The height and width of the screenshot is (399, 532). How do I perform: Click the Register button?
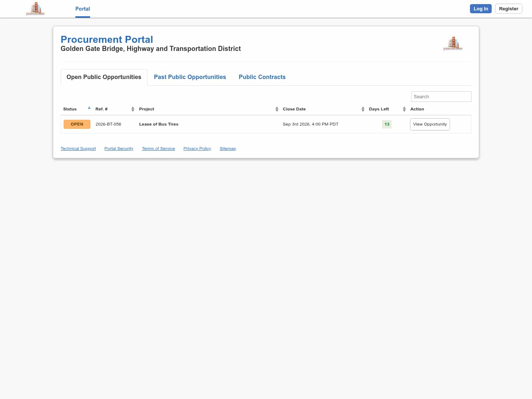coord(509,9)
